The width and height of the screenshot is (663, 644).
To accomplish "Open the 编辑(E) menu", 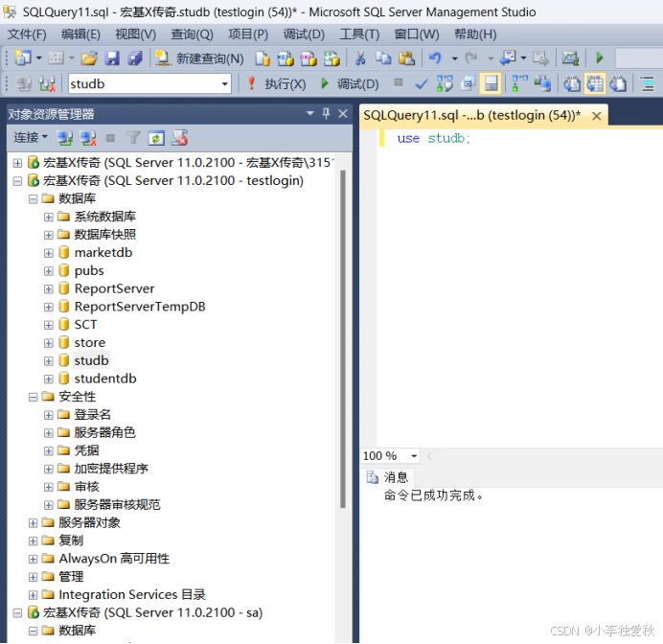I will coord(80,34).
